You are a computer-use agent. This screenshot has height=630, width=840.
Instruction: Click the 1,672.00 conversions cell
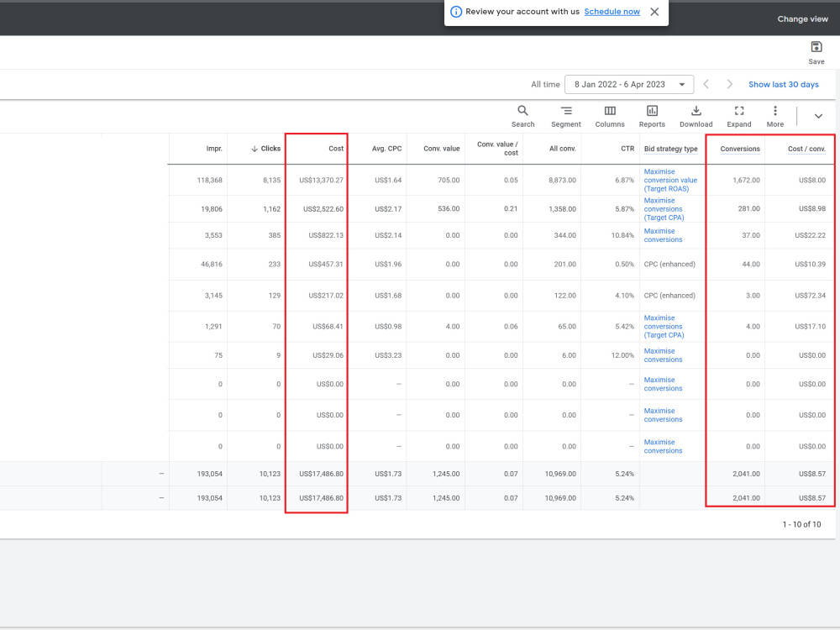(746, 180)
